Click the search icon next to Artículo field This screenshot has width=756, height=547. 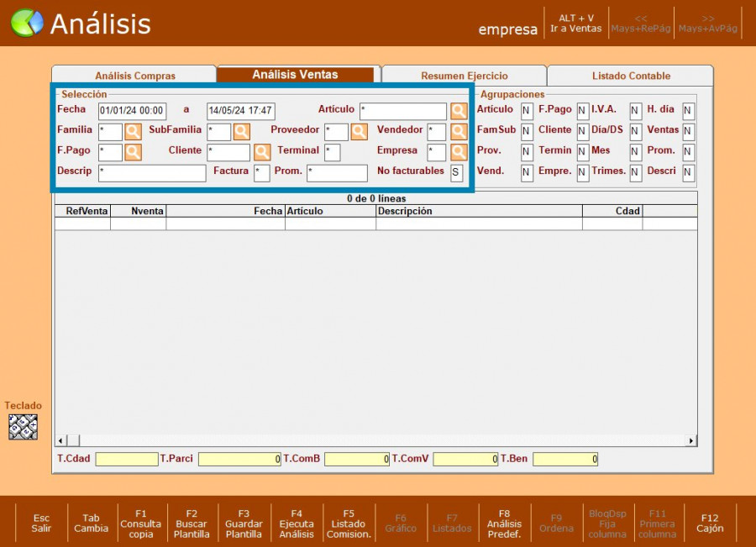point(458,111)
